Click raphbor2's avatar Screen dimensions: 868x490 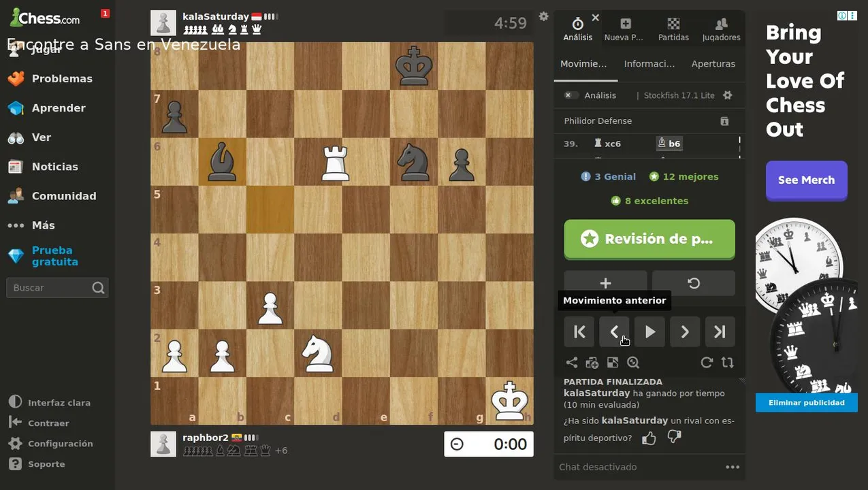coord(163,444)
